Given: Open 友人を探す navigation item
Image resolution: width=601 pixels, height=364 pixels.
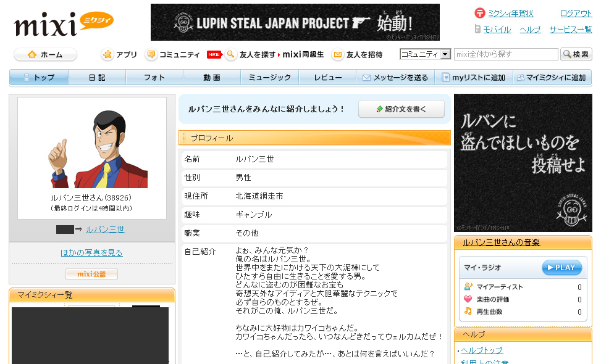Looking at the screenshot, I should tap(258, 55).
